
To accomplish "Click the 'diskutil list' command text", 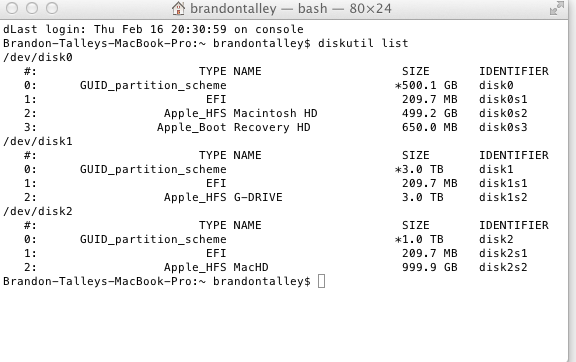I will [x=363, y=43].
